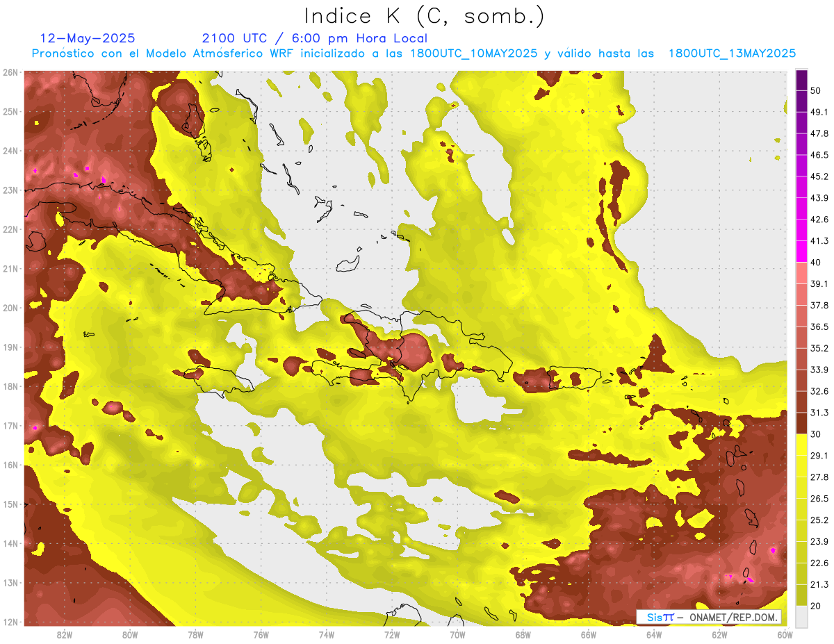
Task: Click the colorbar value "49.1"
Action: (819, 112)
